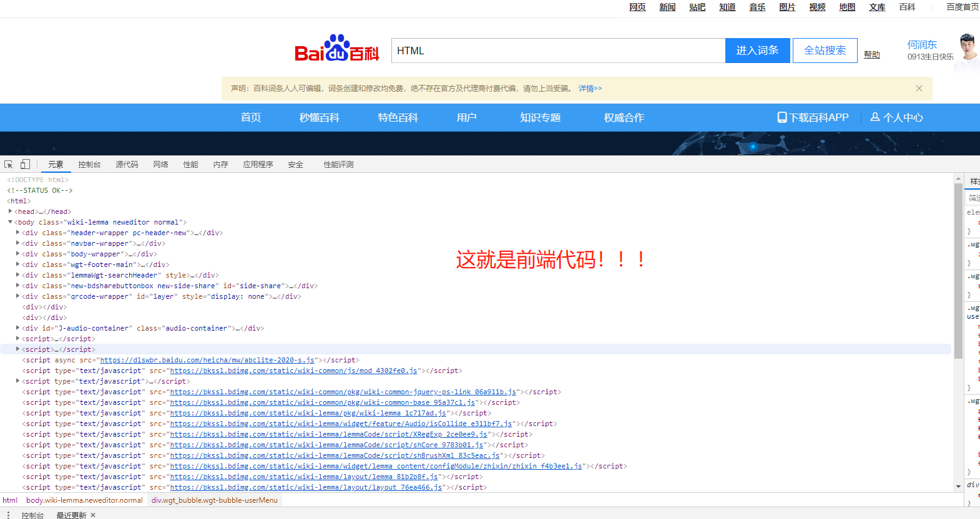Viewport: 980px width, 519px height.
Task: Close the yellow notice banner
Action: coord(919,89)
